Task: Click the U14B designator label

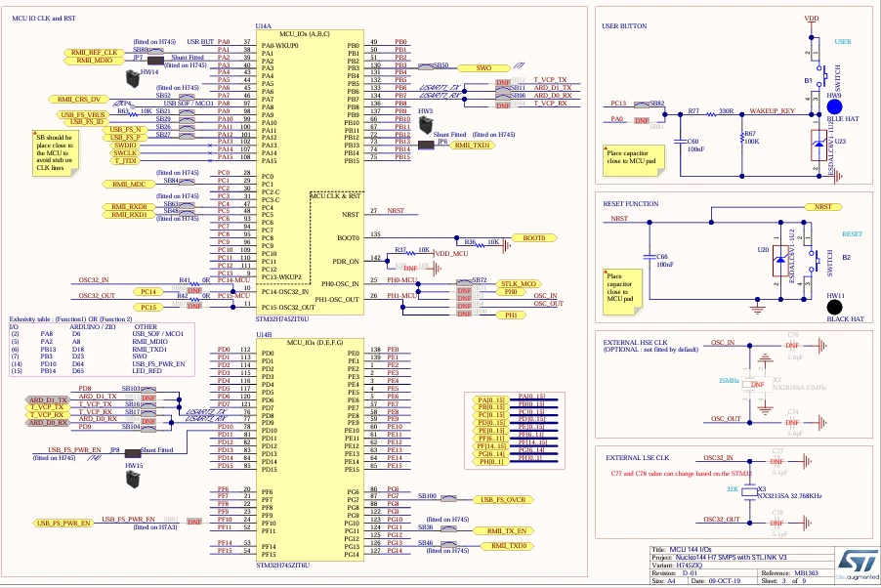Action: (264, 334)
